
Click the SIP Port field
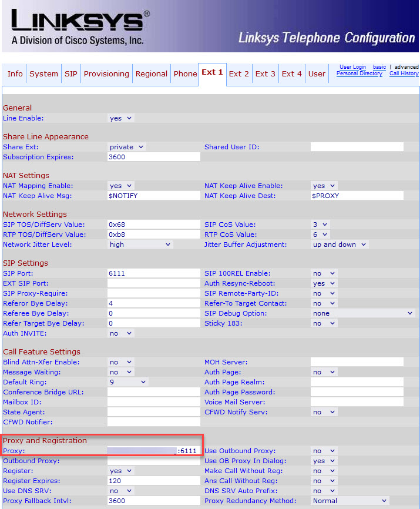(x=154, y=273)
